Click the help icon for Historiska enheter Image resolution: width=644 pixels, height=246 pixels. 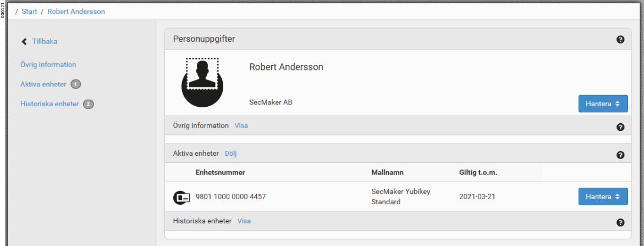[x=620, y=222]
